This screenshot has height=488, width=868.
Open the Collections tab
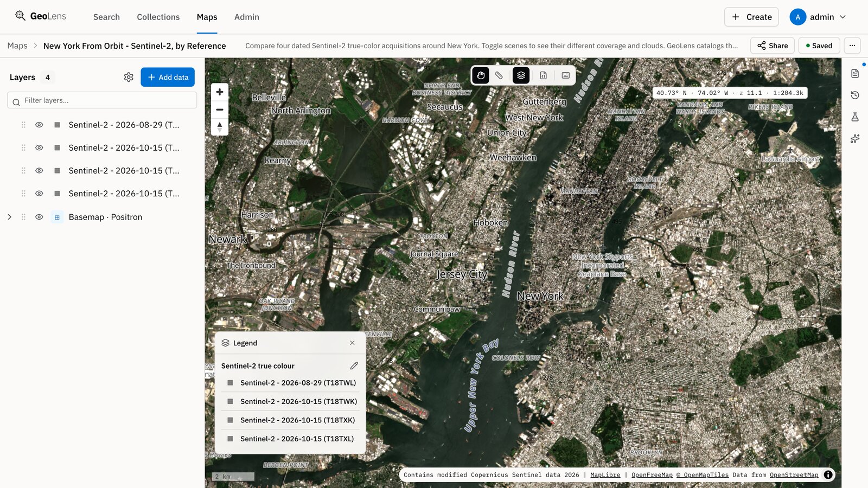[x=158, y=17]
